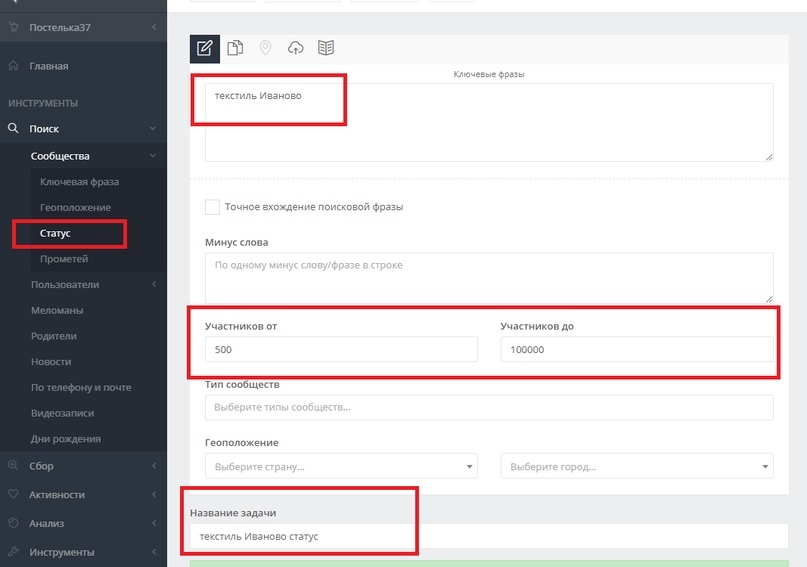Click the cart icon beside Постелька37
The image size is (807, 567).
pyautogui.click(x=14, y=27)
